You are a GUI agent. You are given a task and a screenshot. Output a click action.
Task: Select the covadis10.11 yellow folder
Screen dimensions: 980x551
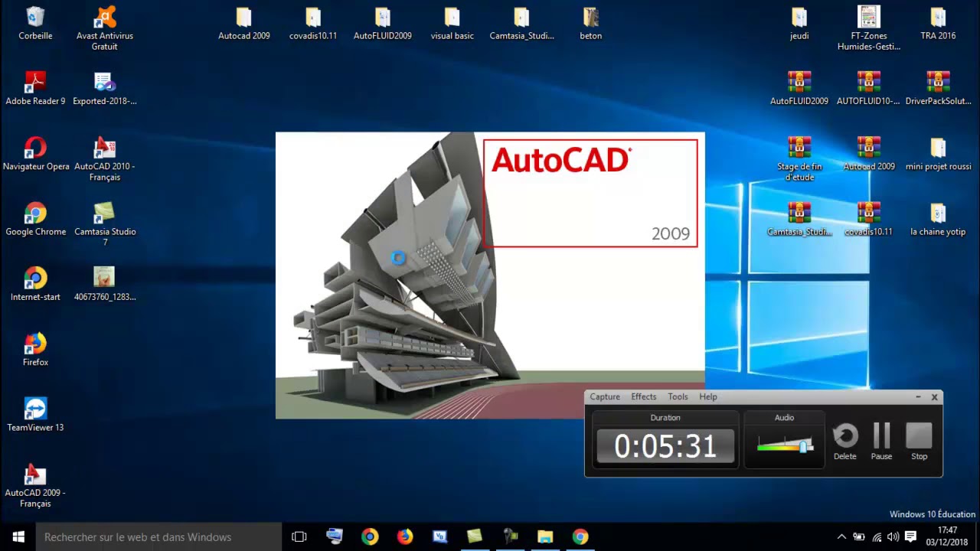coord(313,23)
